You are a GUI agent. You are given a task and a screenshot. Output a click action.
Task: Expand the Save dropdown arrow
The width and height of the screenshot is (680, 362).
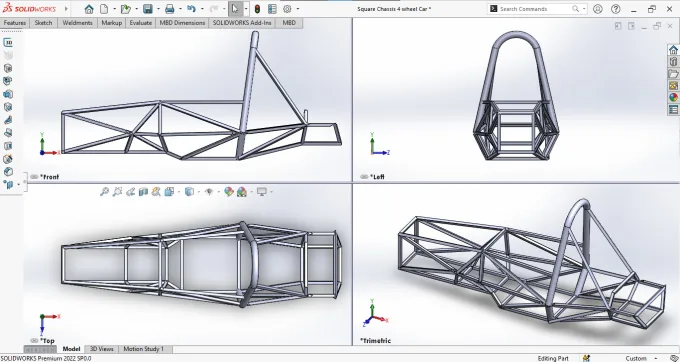point(158,9)
